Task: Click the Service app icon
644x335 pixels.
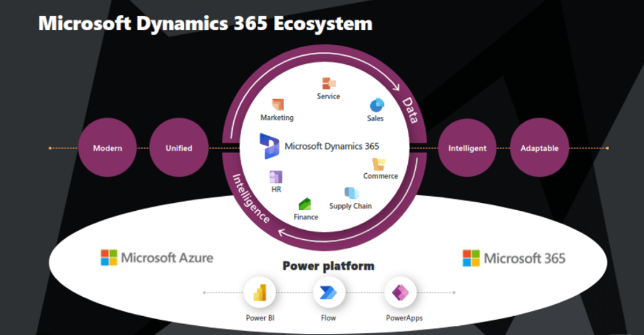Action: (329, 83)
